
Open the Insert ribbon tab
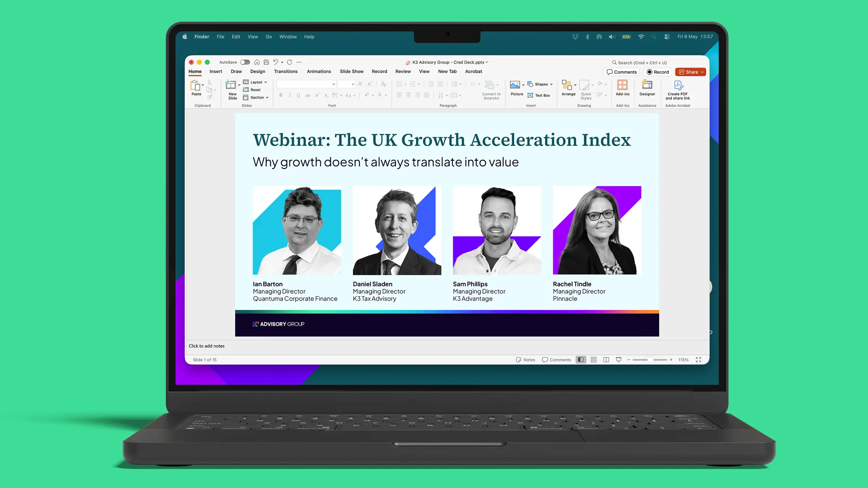(x=216, y=72)
